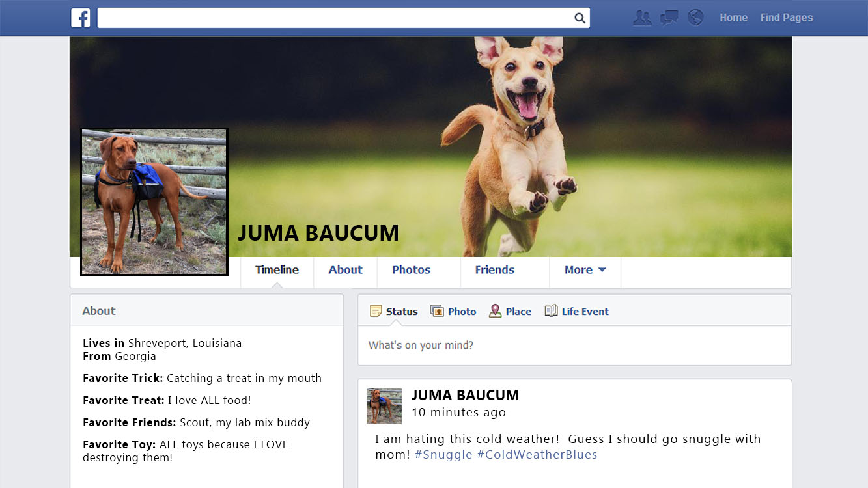Click the Life Event book icon

tap(551, 311)
